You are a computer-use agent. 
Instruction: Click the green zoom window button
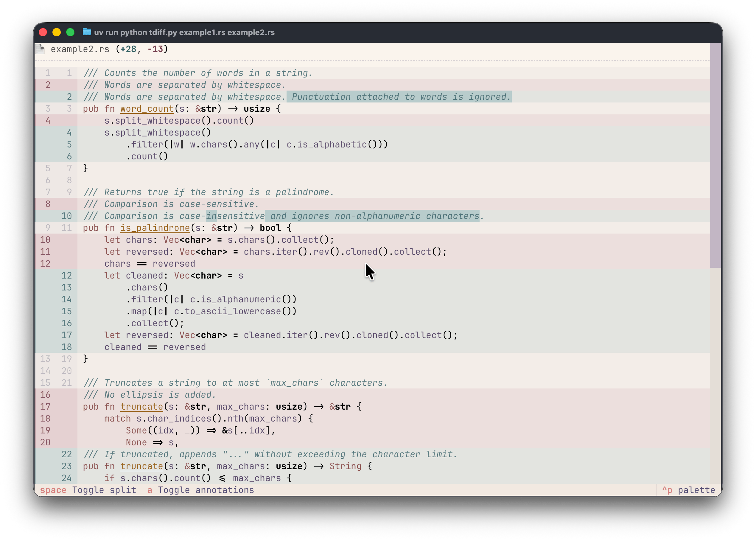pyautogui.click(x=70, y=32)
